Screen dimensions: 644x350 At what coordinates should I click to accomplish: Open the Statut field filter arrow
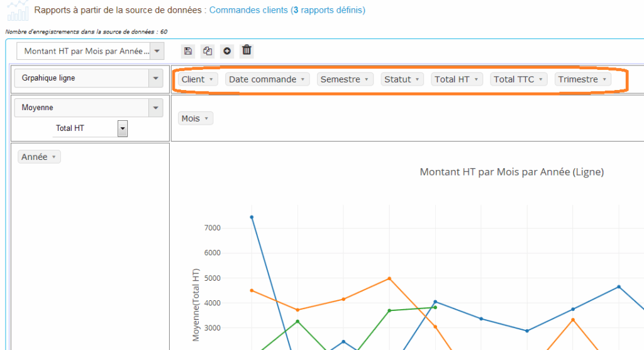[x=418, y=80]
